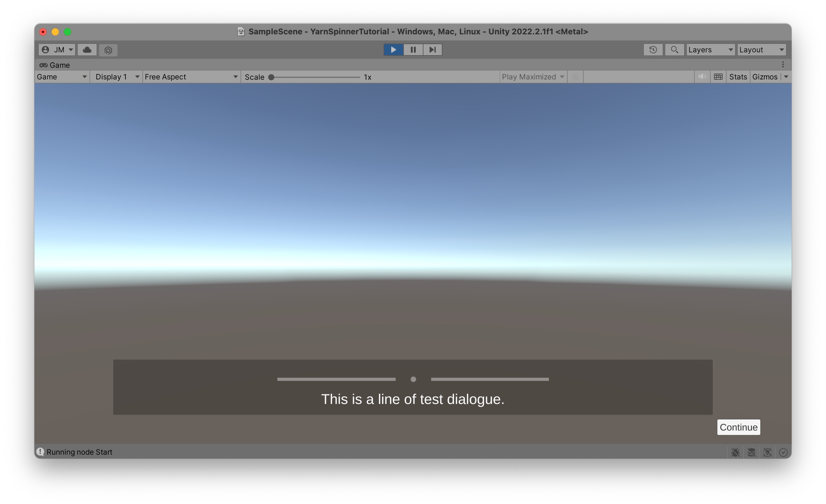Toggle Gizmos visibility
Screen dimensions: 826x504
(x=765, y=77)
